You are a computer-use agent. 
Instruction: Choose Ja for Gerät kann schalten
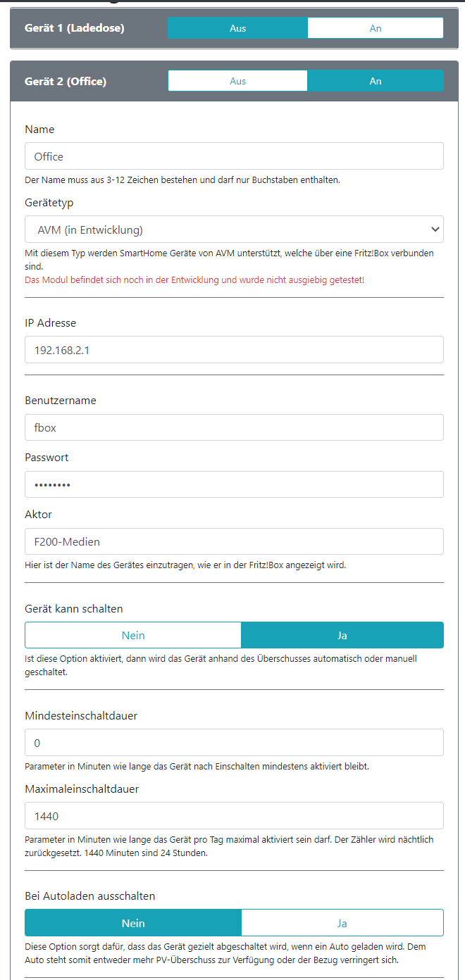(342, 635)
